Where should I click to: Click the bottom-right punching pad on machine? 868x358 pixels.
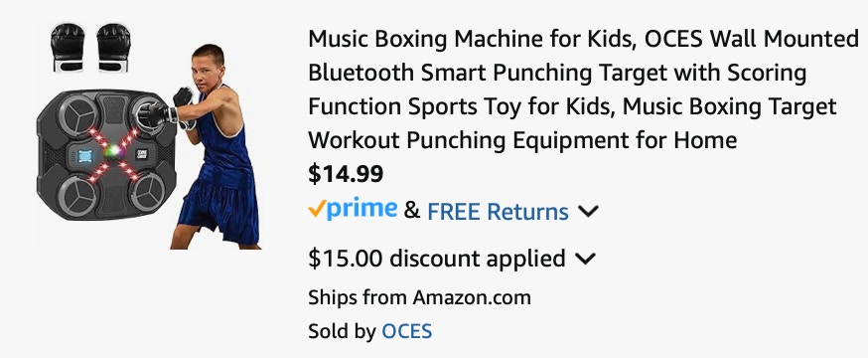coord(148,192)
